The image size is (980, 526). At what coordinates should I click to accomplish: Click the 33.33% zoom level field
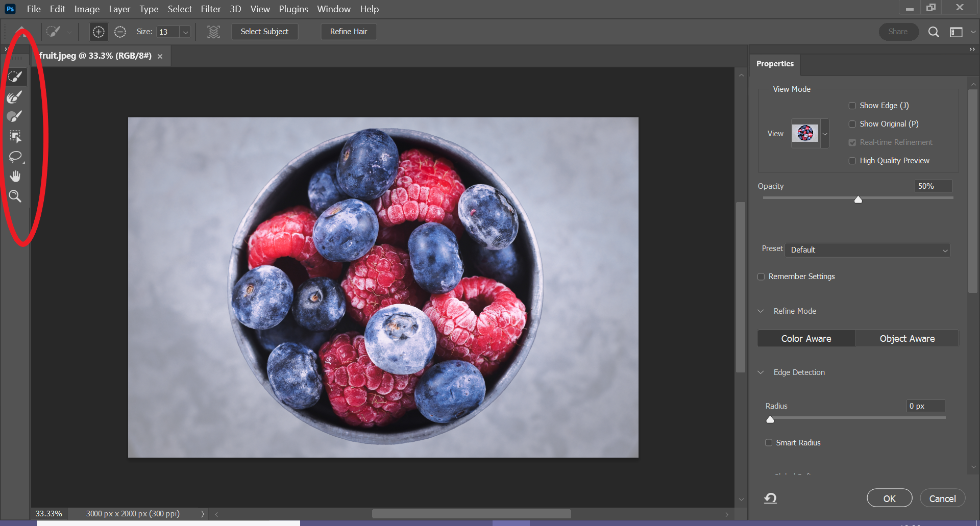pyautogui.click(x=49, y=514)
